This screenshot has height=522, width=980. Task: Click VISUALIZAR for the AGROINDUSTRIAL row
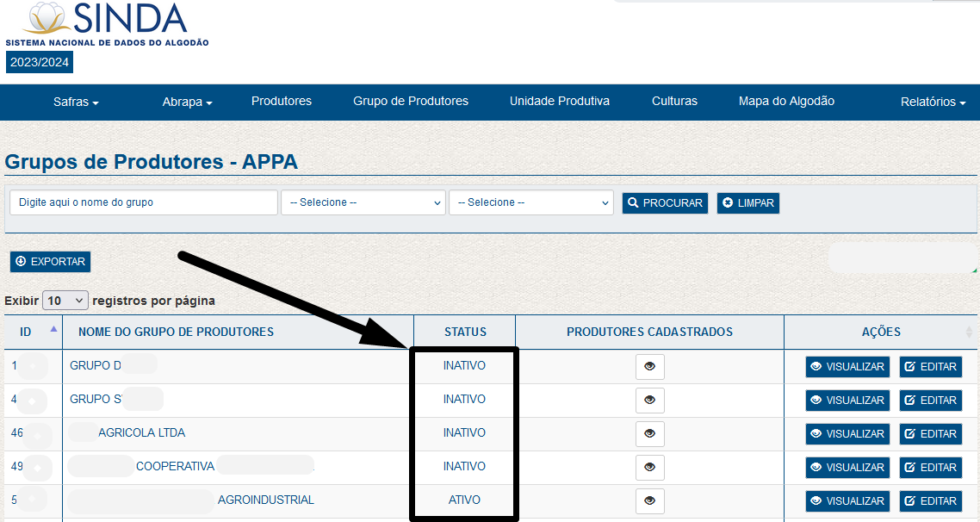click(x=847, y=501)
